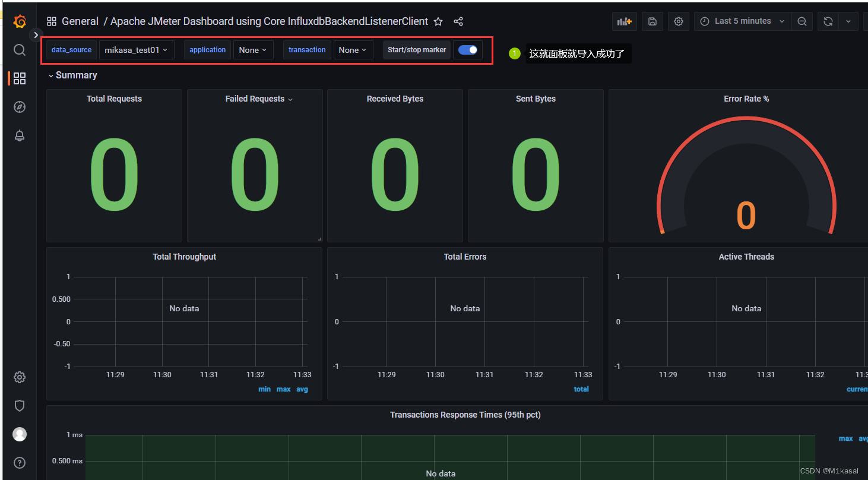This screenshot has height=480, width=868.
Task: Expand sidebar with the chevron arrow
Action: 36,35
